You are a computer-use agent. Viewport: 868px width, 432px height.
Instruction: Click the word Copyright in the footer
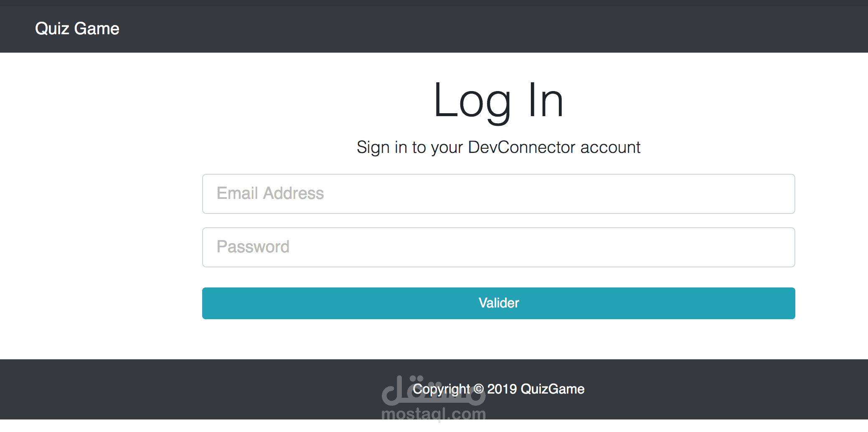coord(441,389)
